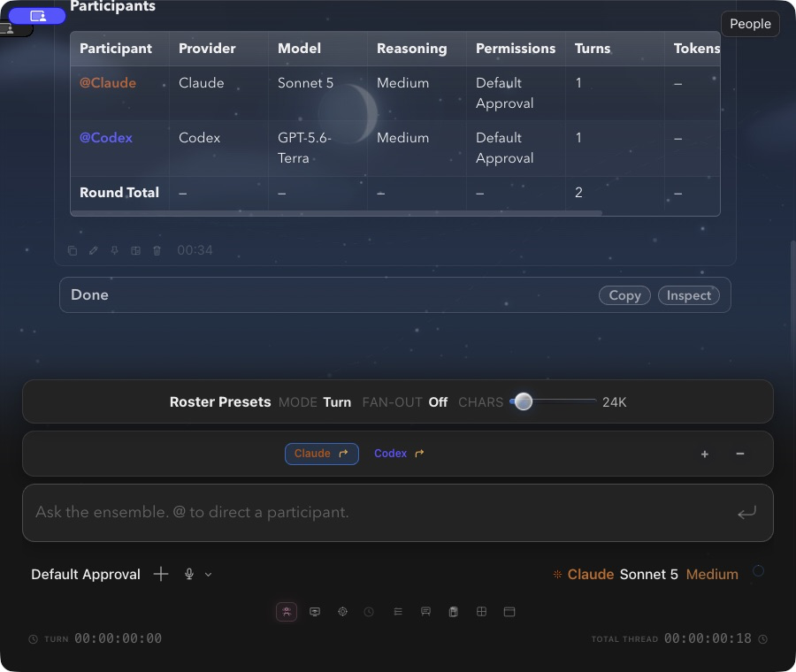Open the stacked documents icon in bottom toolbar
796x672 pixels.
coord(454,612)
